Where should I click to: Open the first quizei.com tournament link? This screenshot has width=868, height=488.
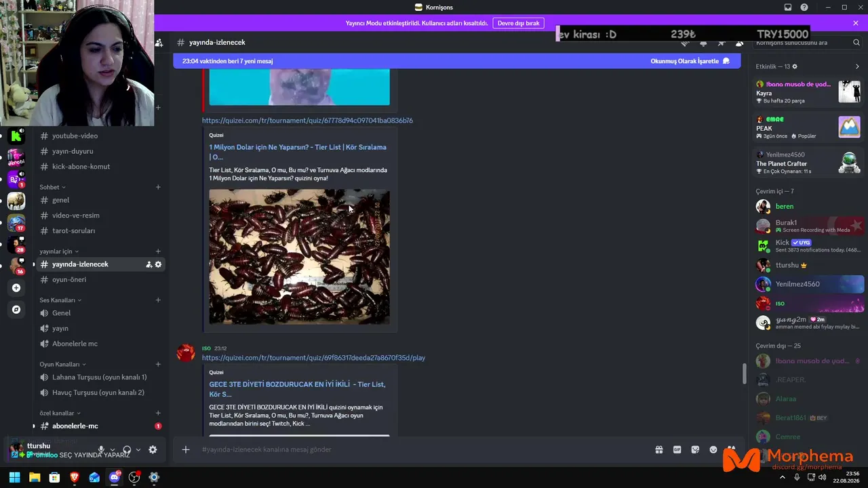(x=307, y=121)
